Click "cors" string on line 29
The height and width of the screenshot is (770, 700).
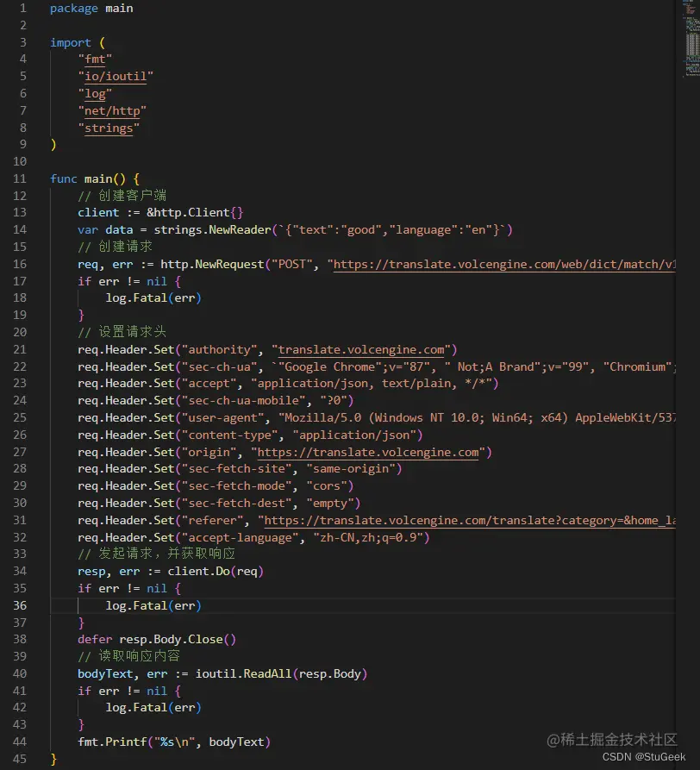[x=327, y=486]
